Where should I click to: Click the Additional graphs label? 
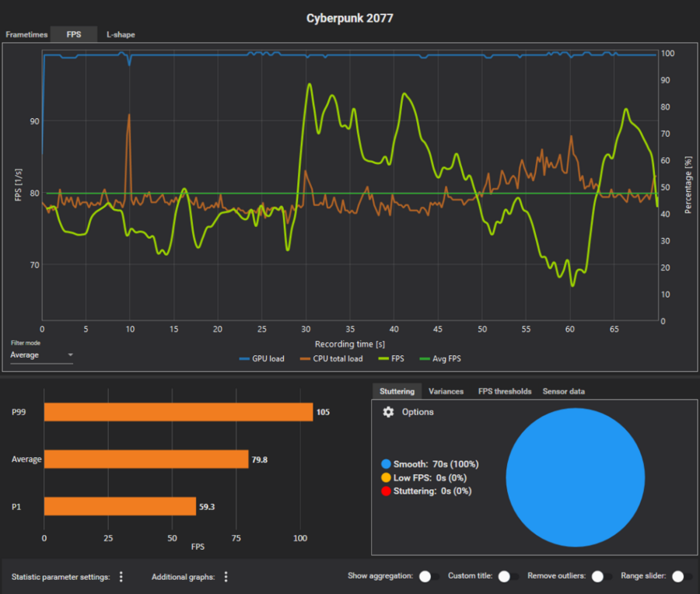[183, 577]
